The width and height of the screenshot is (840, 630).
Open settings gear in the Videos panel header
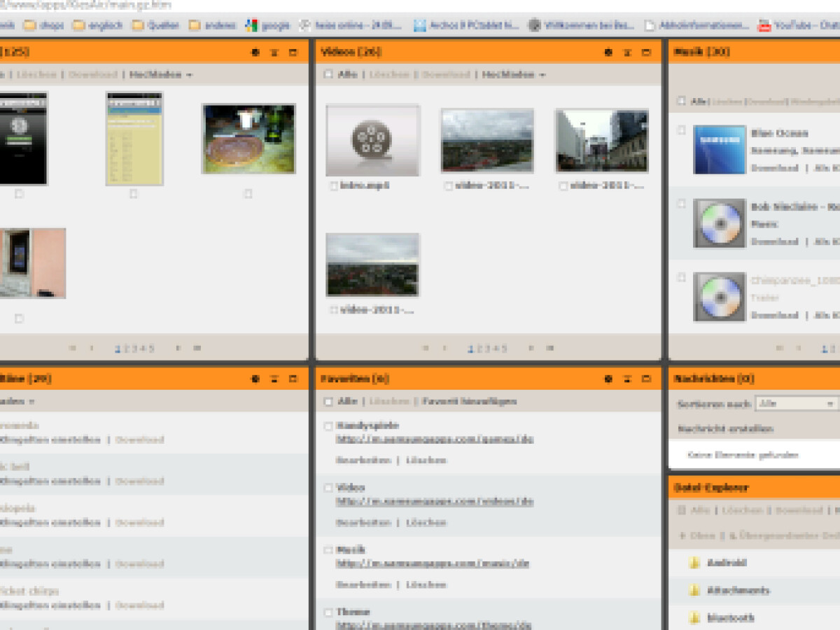[608, 52]
